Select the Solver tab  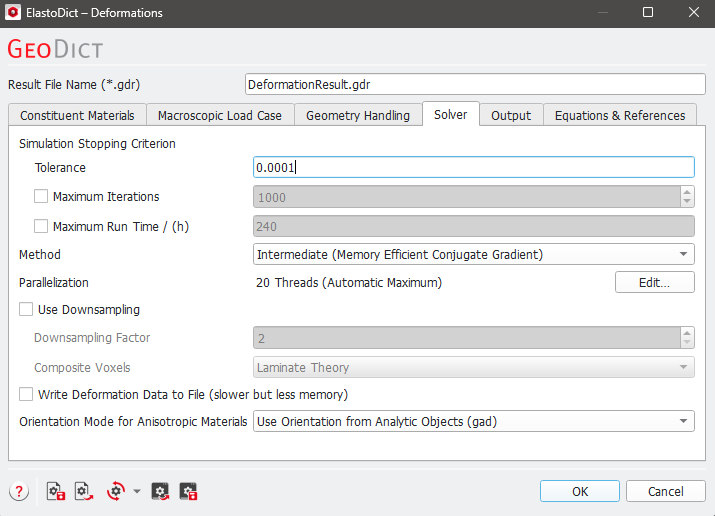pyautogui.click(x=451, y=114)
